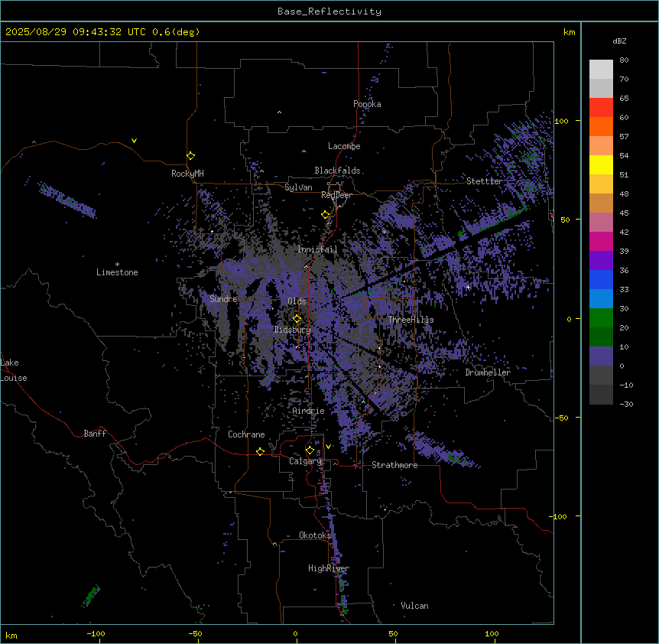
Task: Pick the slate purple 0-10 dBZ swatch
Action: [601, 356]
